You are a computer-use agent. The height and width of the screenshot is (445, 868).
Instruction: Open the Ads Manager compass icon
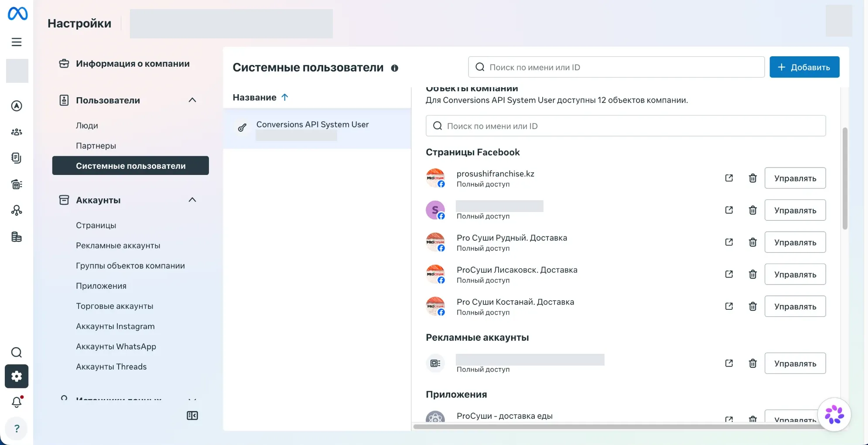point(17,106)
